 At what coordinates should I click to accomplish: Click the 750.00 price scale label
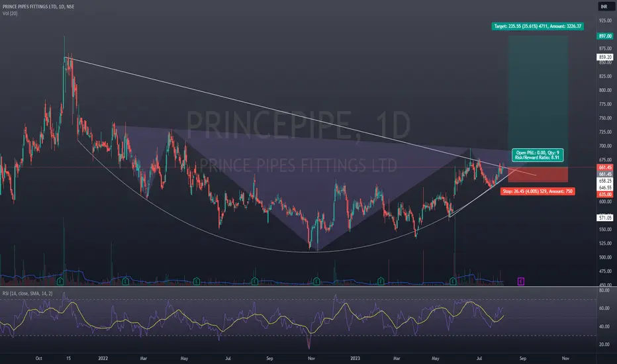click(x=605, y=118)
